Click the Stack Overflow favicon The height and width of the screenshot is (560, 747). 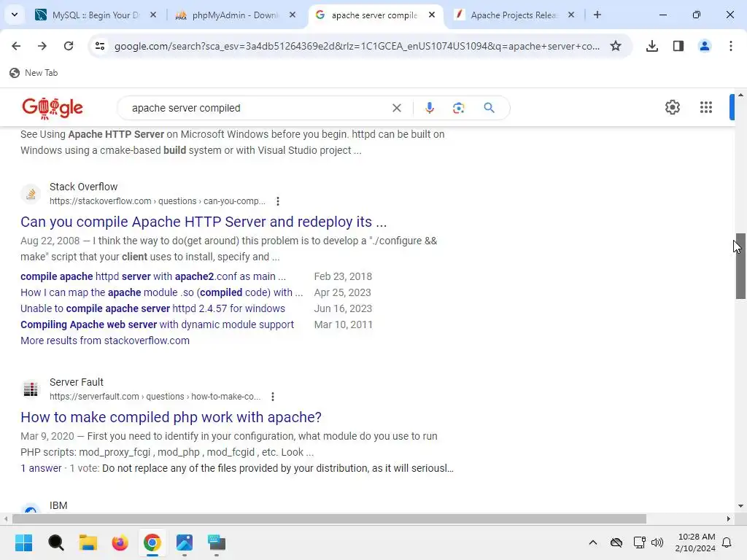(x=31, y=194)
